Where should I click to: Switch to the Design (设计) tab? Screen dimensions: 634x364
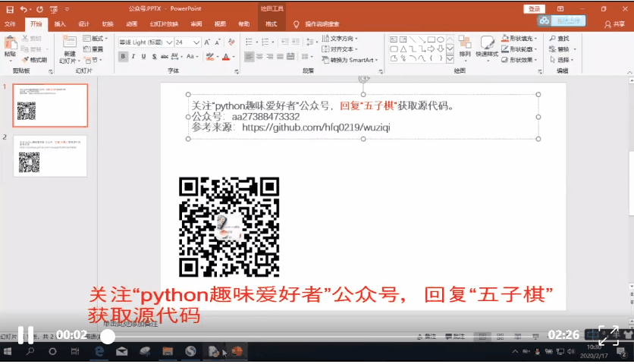pos(83,24)
